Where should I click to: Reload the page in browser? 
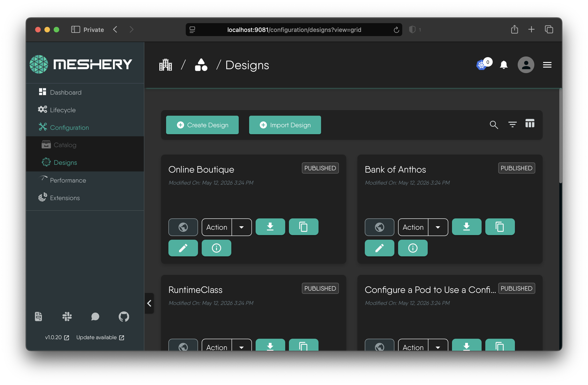click(396, 30)
